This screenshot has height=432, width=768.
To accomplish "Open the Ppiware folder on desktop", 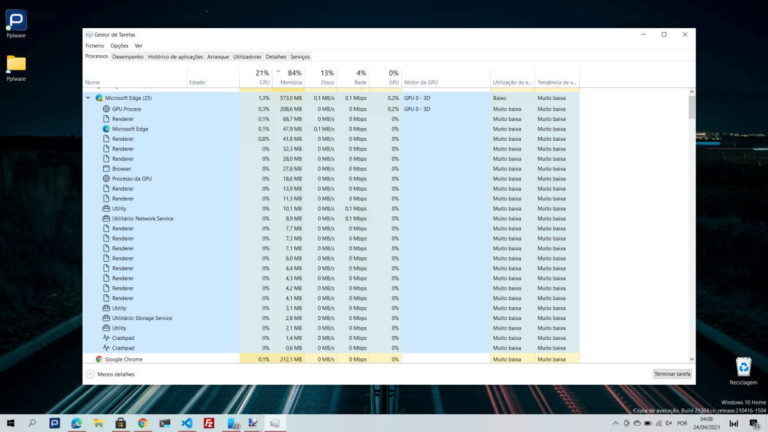I will tap(16, 64).
